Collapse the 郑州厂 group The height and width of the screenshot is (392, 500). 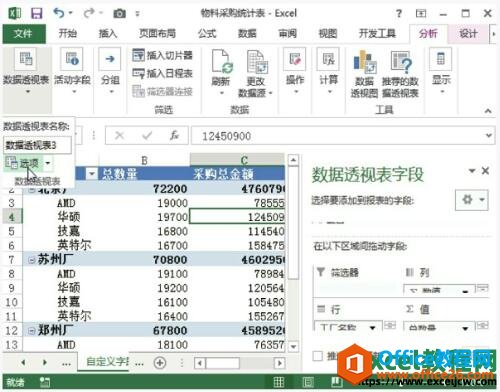[31, 331]
